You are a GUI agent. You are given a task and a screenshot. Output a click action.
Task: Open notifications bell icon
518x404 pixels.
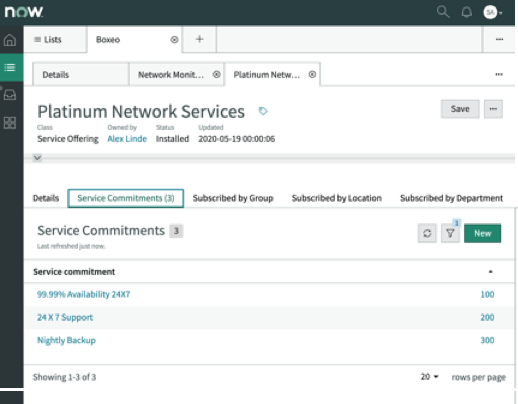pyautogui.click(x=466, y=12)
